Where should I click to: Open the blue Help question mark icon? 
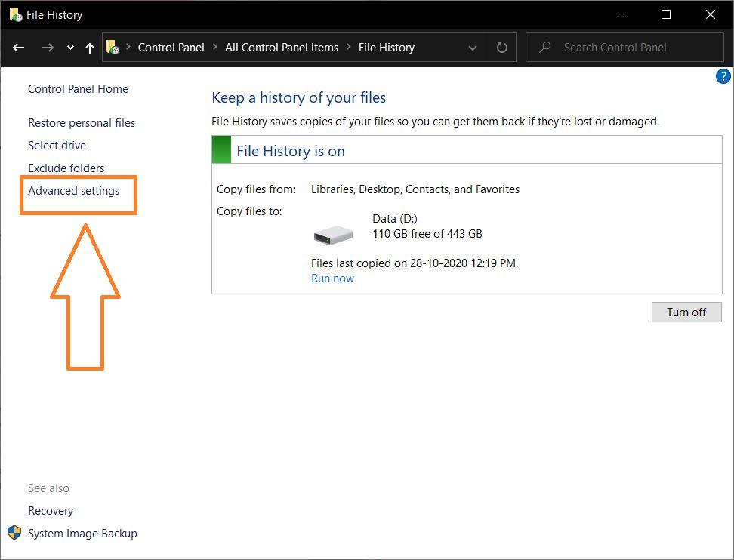[723, 76]
